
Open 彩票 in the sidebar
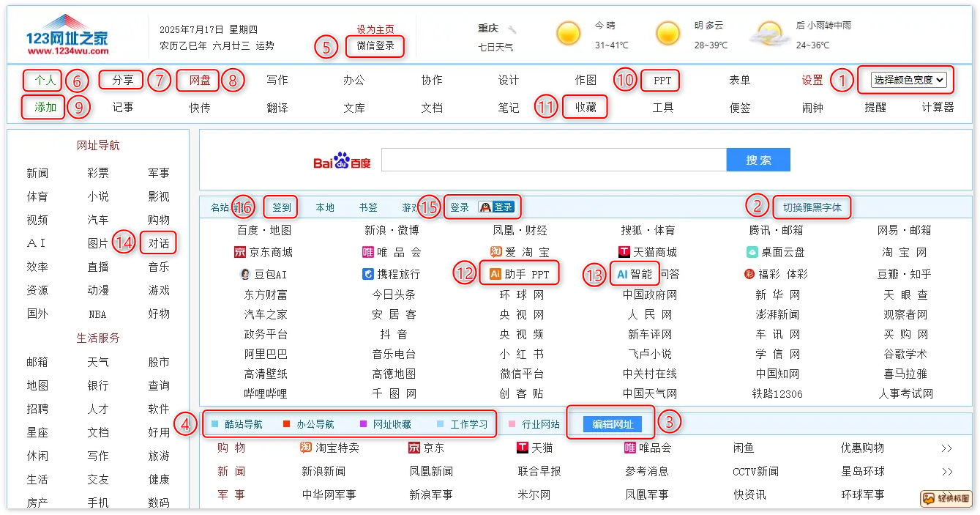pyautogui.click(x=98, y=173)
